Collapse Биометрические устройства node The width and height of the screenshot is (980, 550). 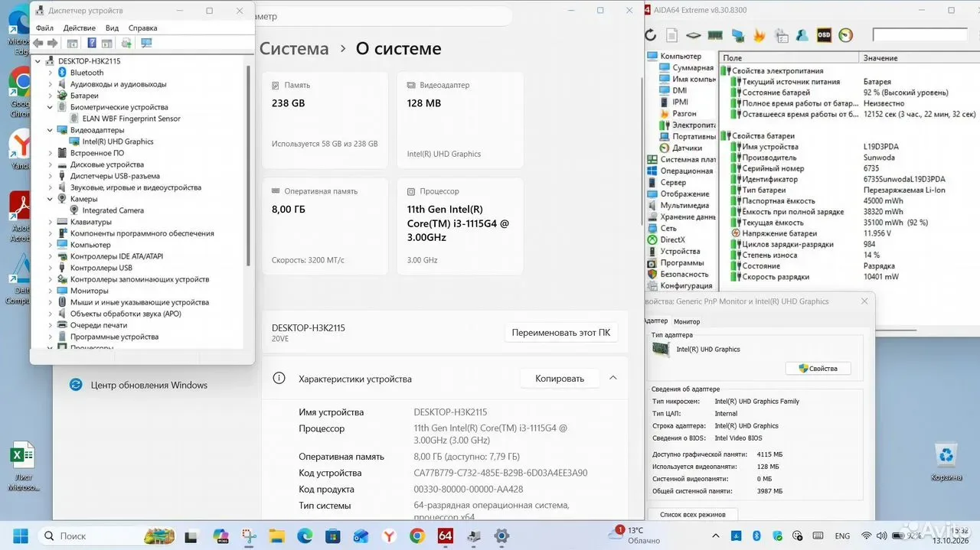tap(51, 107)
